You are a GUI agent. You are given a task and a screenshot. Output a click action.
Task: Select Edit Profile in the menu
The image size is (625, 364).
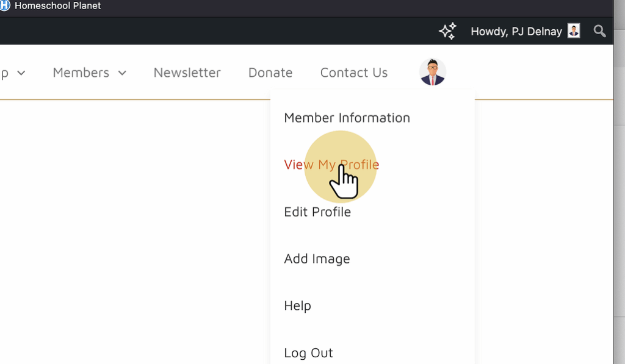317,212
